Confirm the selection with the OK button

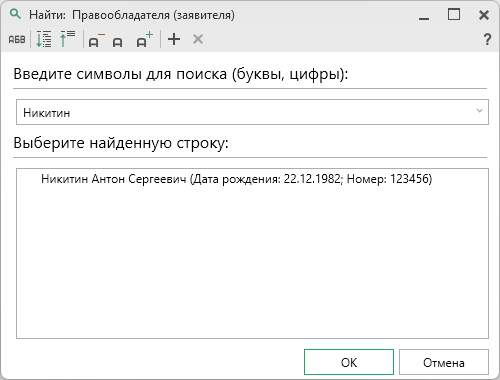click(349, 362)
